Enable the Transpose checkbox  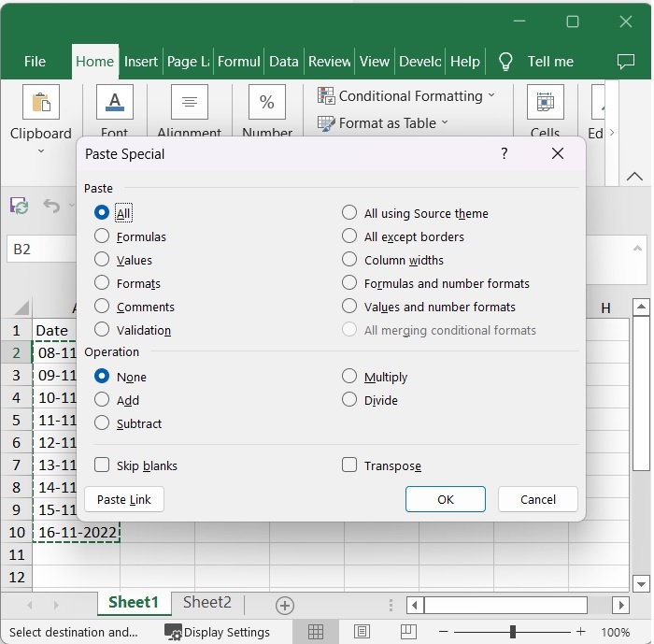pos(349,465)
